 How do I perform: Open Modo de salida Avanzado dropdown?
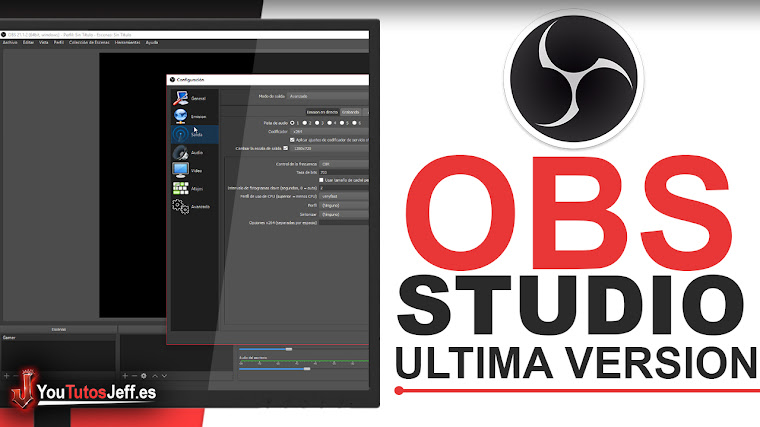(328, 96)
